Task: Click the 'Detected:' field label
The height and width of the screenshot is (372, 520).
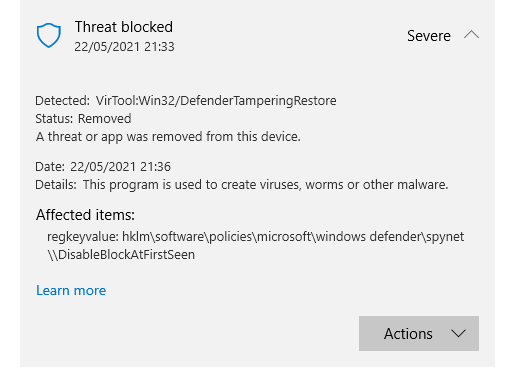Action: (62, 101)
